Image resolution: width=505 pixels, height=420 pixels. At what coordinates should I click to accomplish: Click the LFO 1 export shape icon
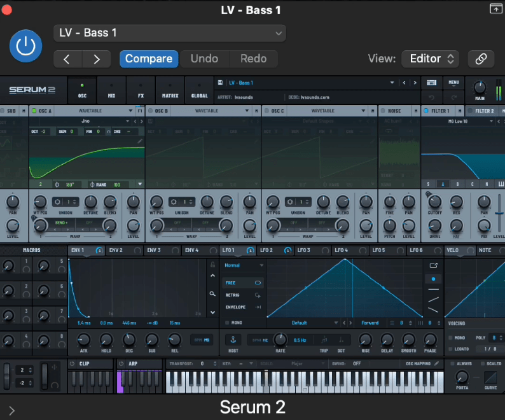click(434, 265)
